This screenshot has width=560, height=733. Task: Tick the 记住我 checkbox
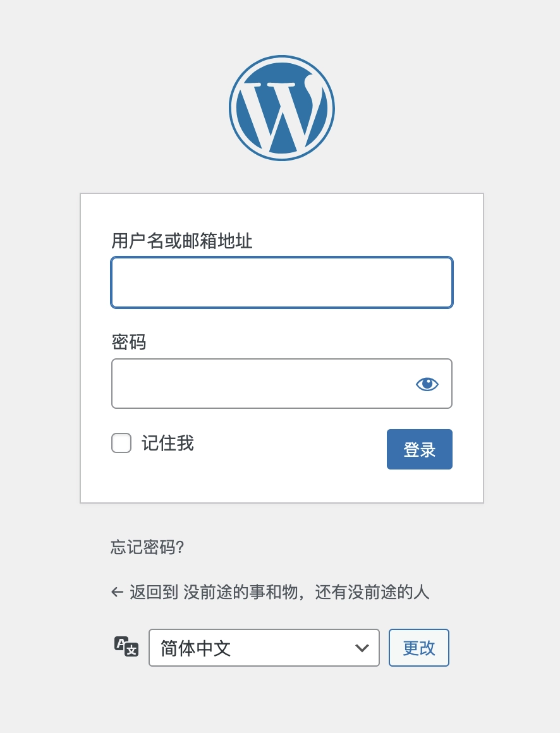(x=121, y=443)
